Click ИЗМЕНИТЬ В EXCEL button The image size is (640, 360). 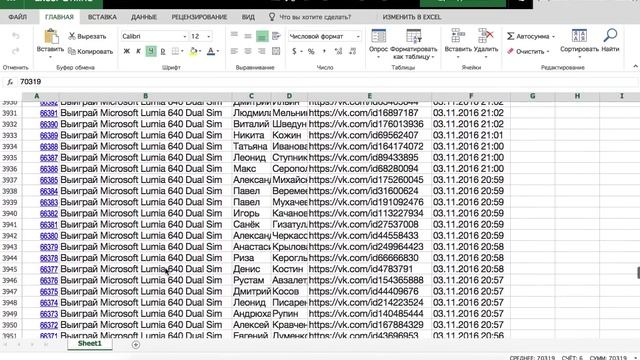pyautogui.click(x=411, y=17)
